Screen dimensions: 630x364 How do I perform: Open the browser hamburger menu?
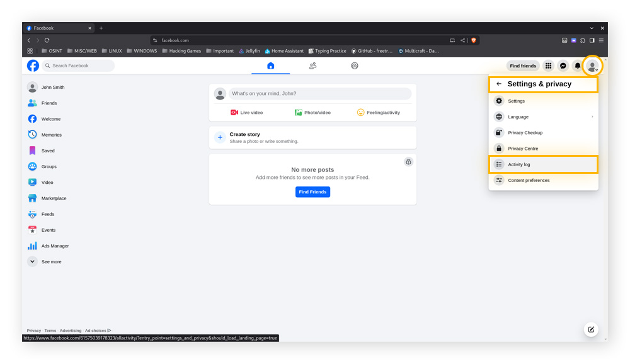tap(602, 40)
